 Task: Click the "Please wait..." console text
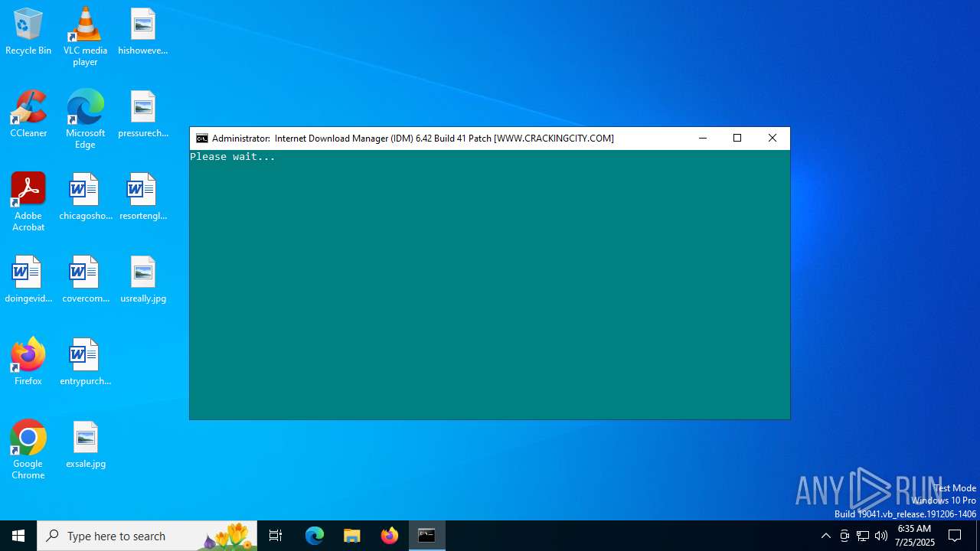[x=233, y=157]
